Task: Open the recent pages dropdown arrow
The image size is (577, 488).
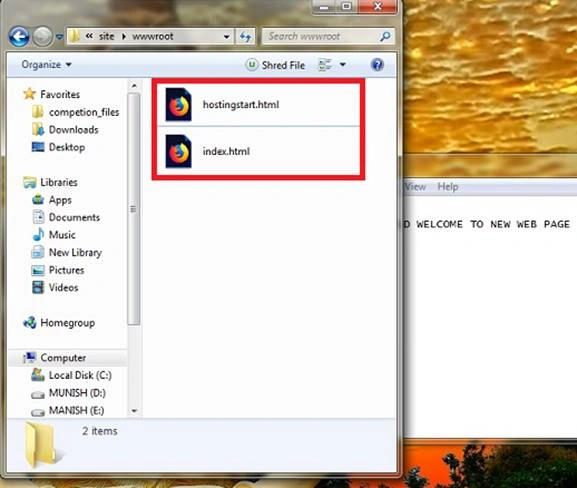Action: pos(59,37)
